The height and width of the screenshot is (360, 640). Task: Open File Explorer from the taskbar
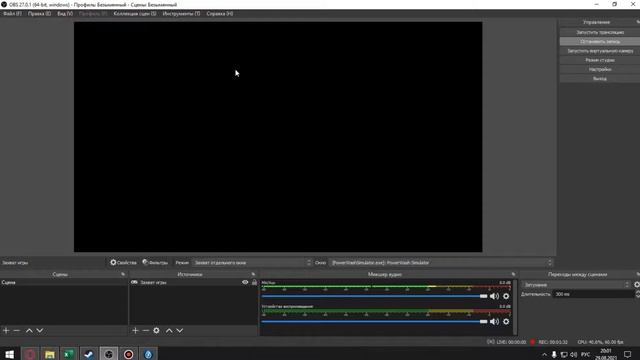tap(49, 354)
